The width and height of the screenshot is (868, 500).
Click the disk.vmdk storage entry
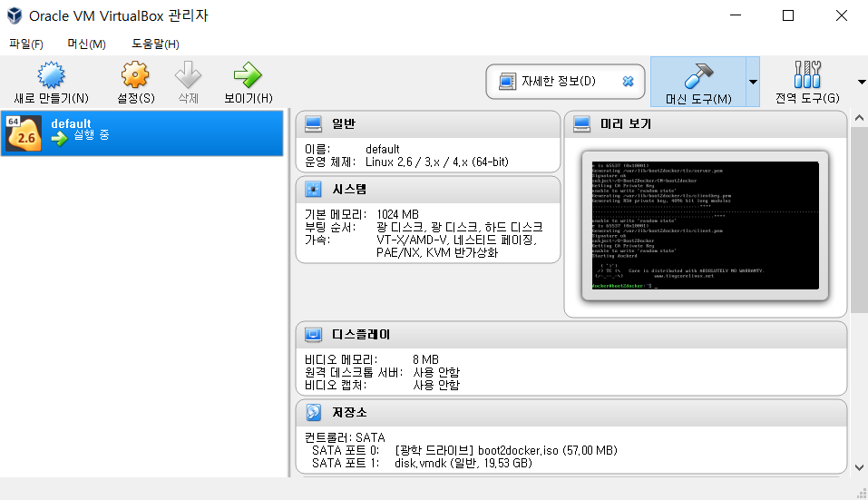tap(463, 464)
